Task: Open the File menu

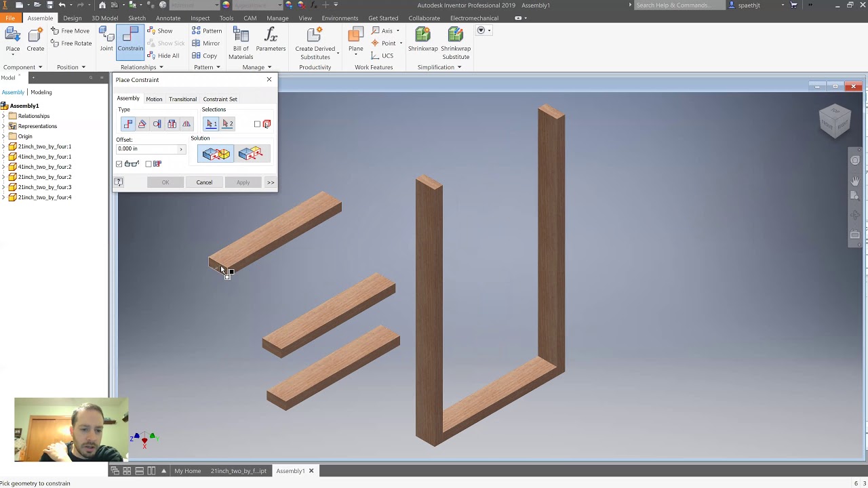Action: point(10,18)
